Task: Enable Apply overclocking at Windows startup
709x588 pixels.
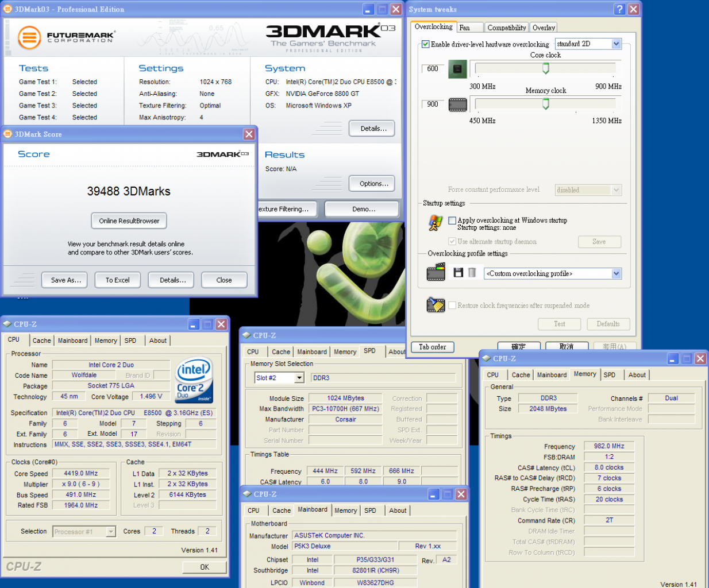Action: point(452,220)
